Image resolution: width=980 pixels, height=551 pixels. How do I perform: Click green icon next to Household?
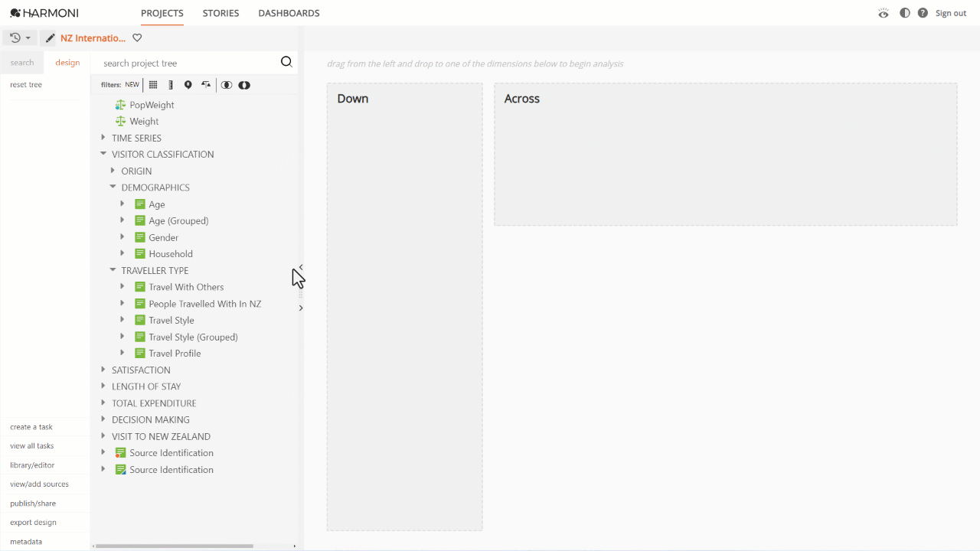(x=140, y=254)
